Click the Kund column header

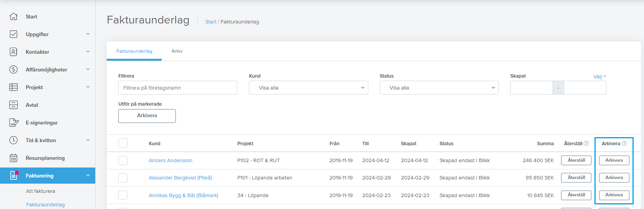(x=154, y=144)
